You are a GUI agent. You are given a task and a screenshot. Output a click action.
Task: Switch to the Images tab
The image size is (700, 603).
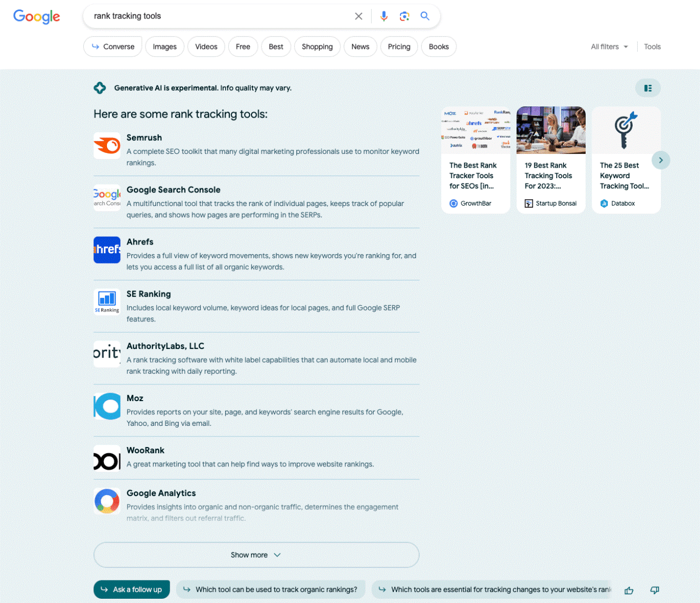164,47
